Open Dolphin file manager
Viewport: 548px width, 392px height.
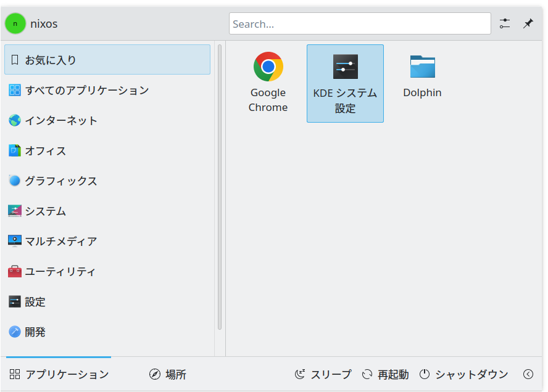coord(422,83)
